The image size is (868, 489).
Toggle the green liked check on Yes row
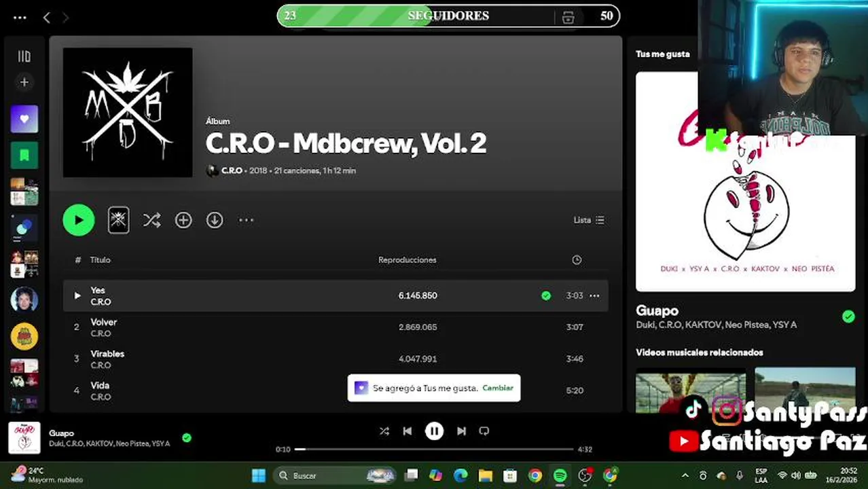[546, 295]
